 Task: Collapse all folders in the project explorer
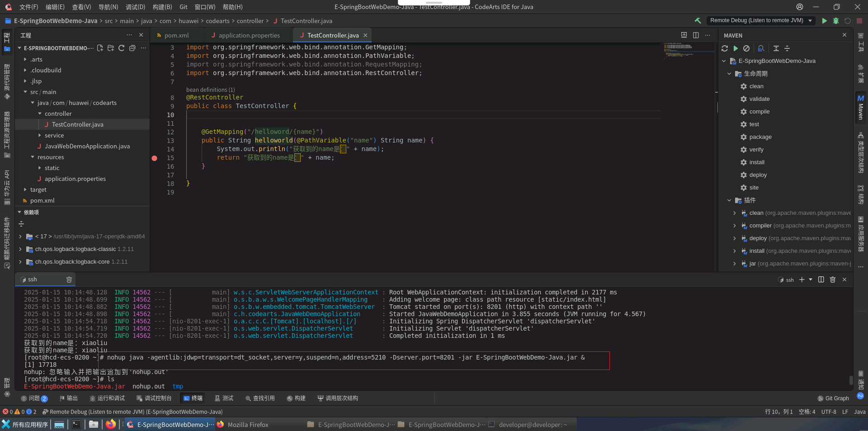(x=132, y=48)
